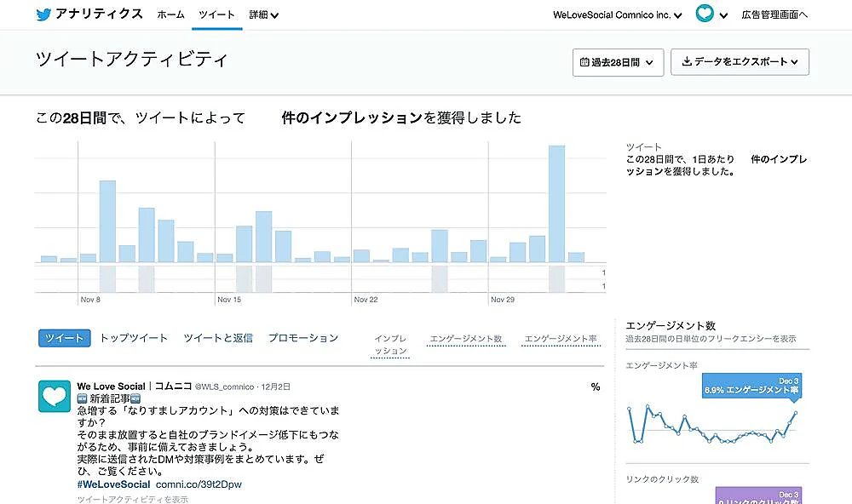Viewport: 852px width, 504px height.
Task: Click the エンゲージメント数 column header
Action: click(x=466, y=339)
